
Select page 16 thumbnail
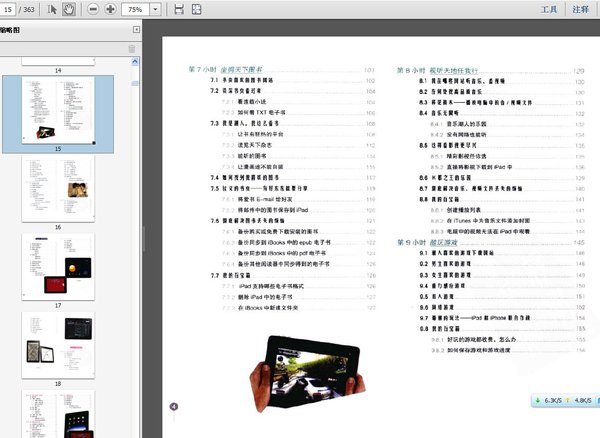pos(58,189)
